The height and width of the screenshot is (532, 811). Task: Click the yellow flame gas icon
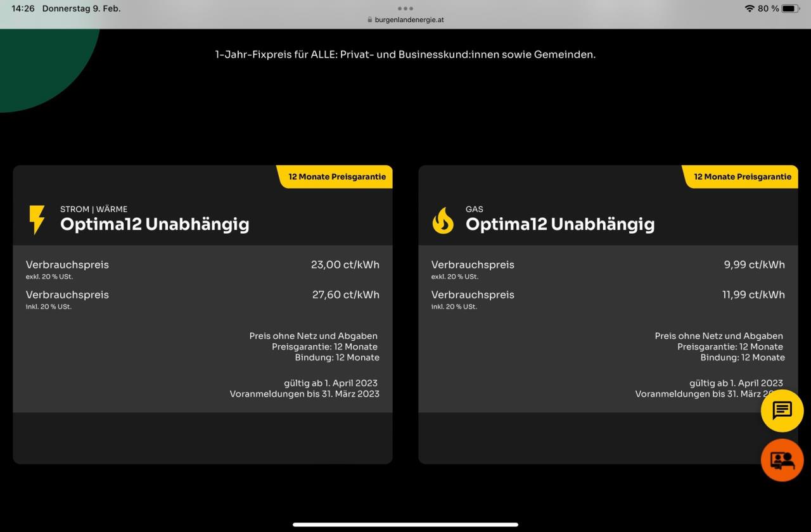pos(443,220)
